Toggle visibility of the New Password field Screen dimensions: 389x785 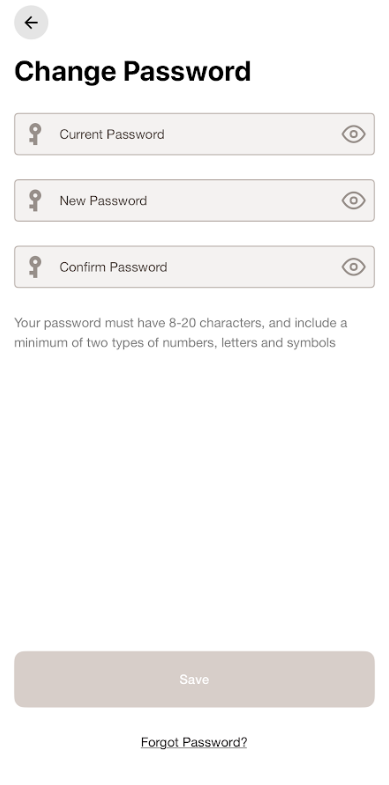pos(353,200)
